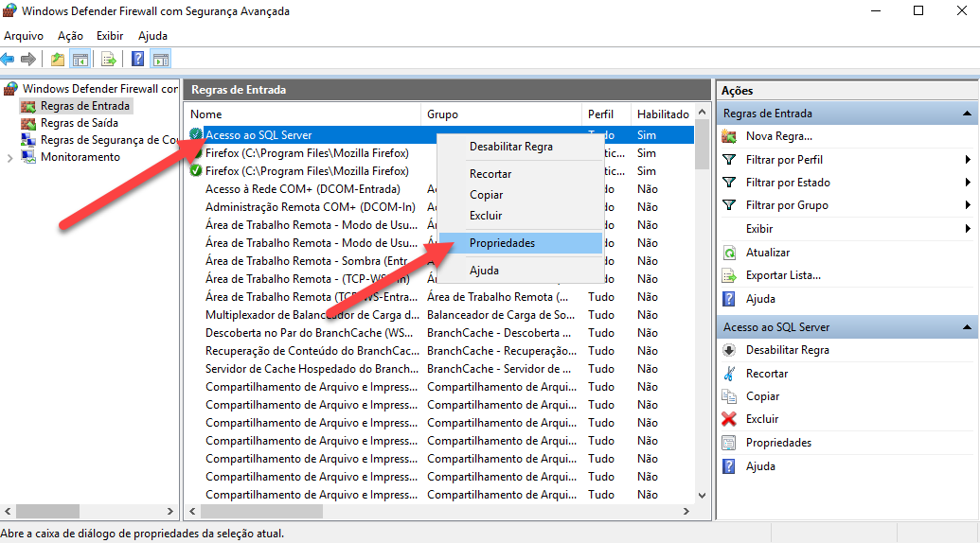Click the Export List toolbar icon

[x=109, y=60]
